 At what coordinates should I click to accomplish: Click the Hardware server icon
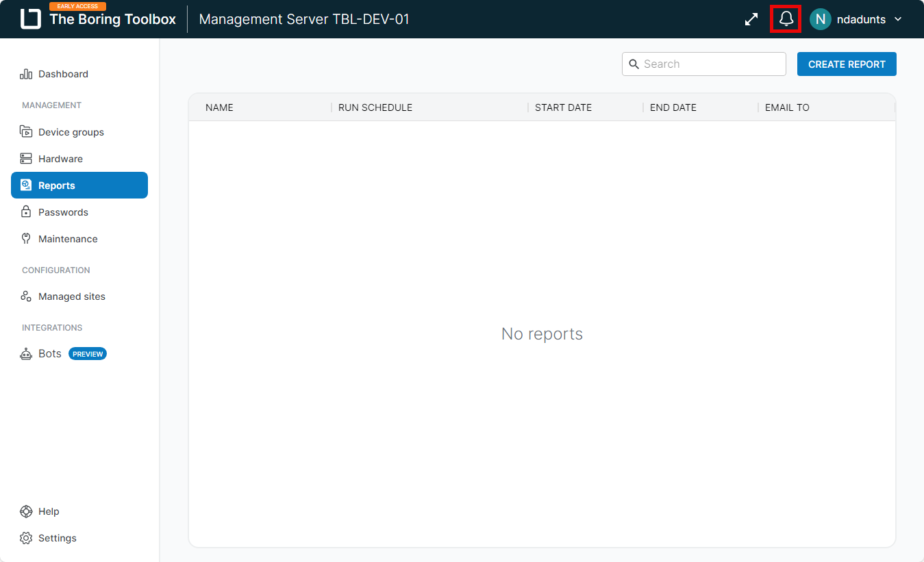coord(26,159)
